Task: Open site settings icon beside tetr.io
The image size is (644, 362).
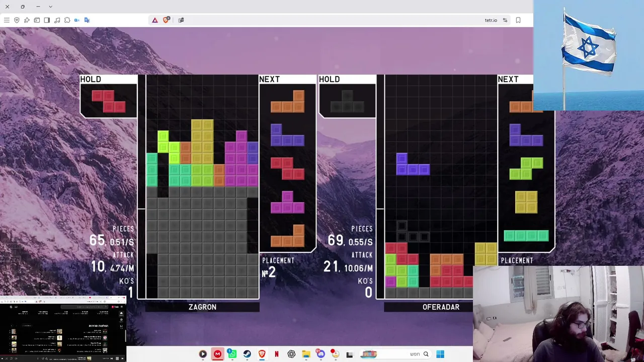Action: pyautogui.click(x=505, y=20)
